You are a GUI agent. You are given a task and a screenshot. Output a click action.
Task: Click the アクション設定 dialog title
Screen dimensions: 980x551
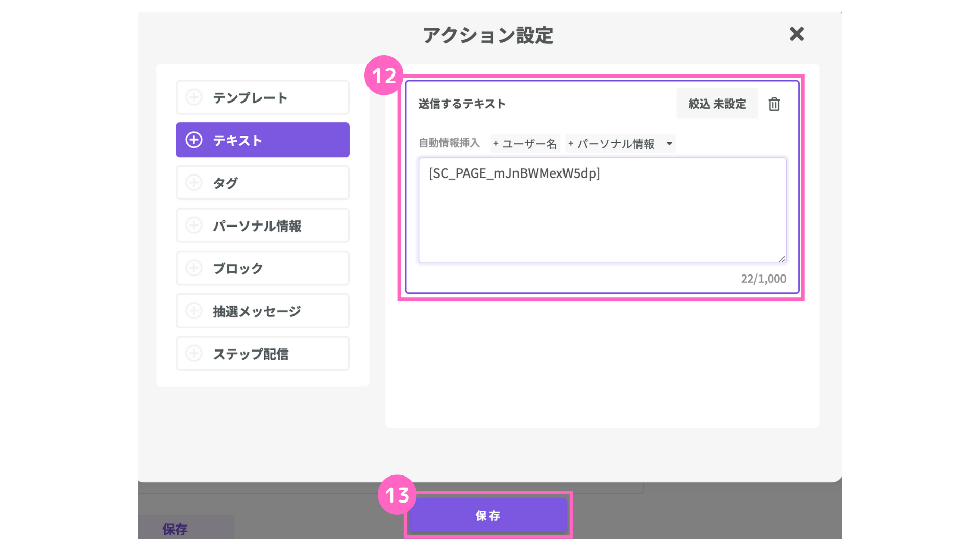(x=488, y=35)
